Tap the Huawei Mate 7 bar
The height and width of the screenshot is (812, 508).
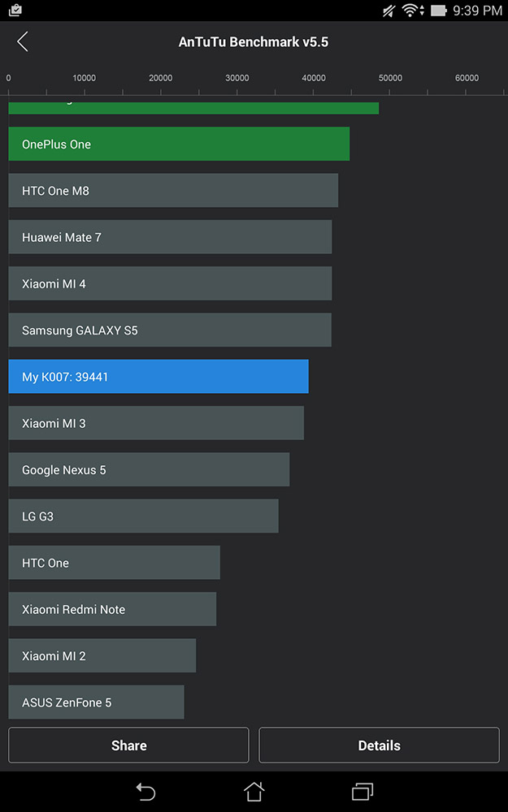coord(170,237)
